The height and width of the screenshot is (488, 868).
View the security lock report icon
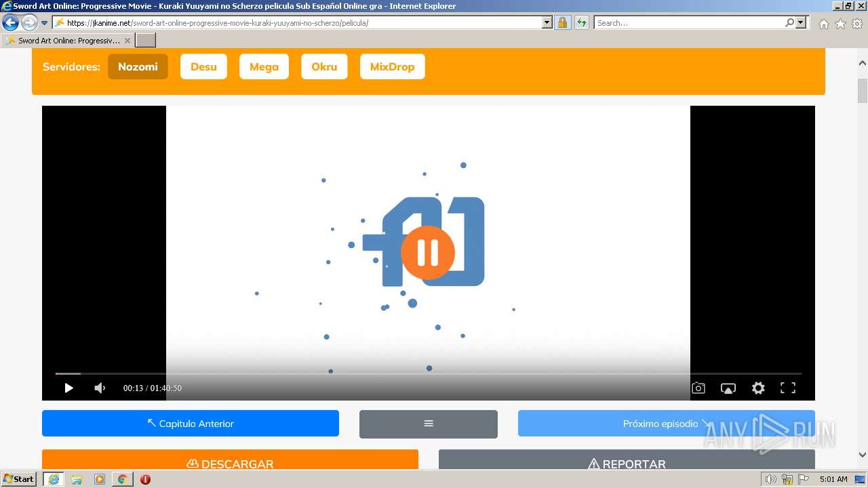(x=562, y=23)
